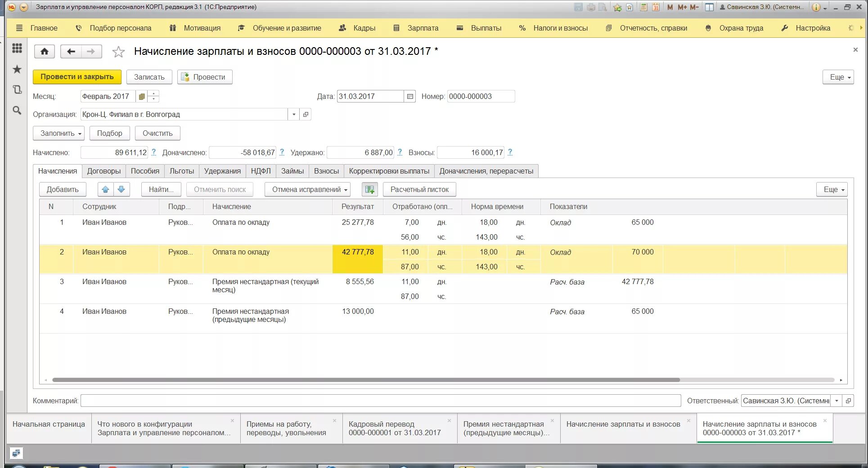The image size is (868, 468).
Task: Open the application main menu dropdown in the title bar
Action: (24, 7)
